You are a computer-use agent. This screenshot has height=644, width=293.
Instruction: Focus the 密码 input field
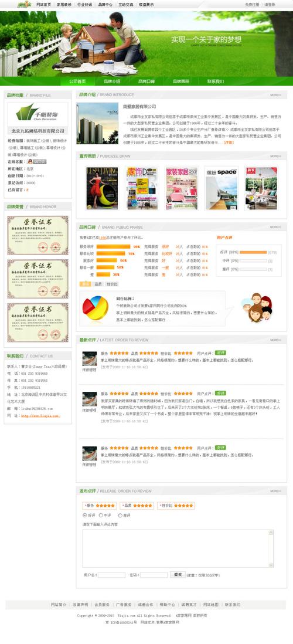(154, 575)
